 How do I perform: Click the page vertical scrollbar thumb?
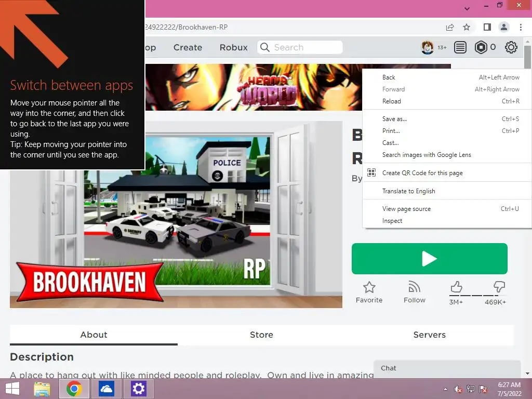[527, 57]
